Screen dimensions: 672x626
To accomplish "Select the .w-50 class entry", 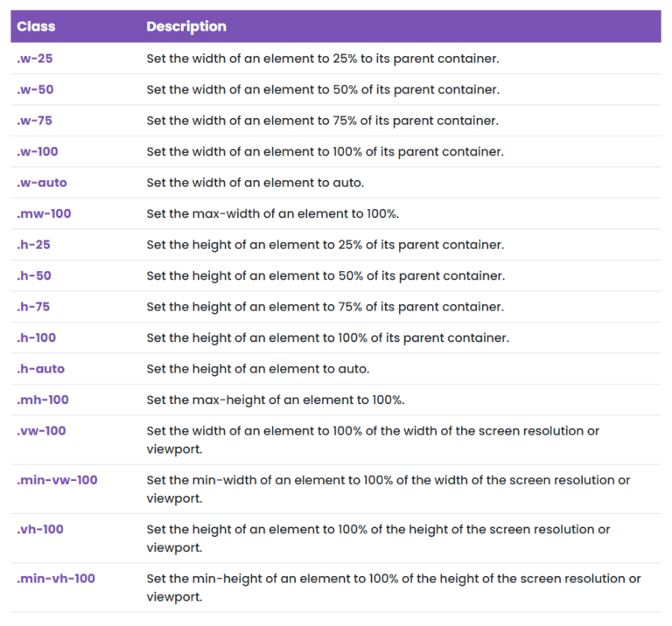I will click(34, 90).
